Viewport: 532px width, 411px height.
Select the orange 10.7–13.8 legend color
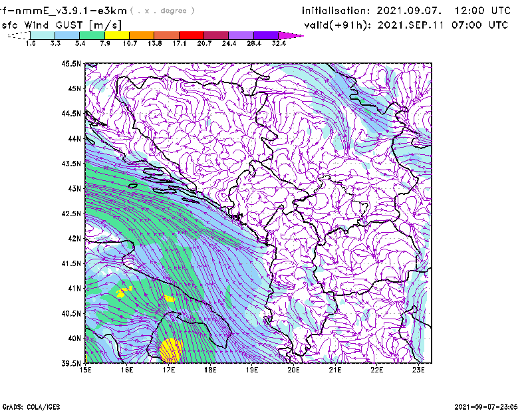[142, 35]
